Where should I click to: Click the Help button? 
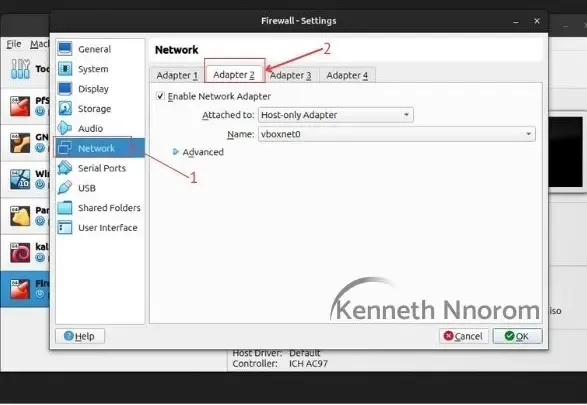tap(80, 336)
